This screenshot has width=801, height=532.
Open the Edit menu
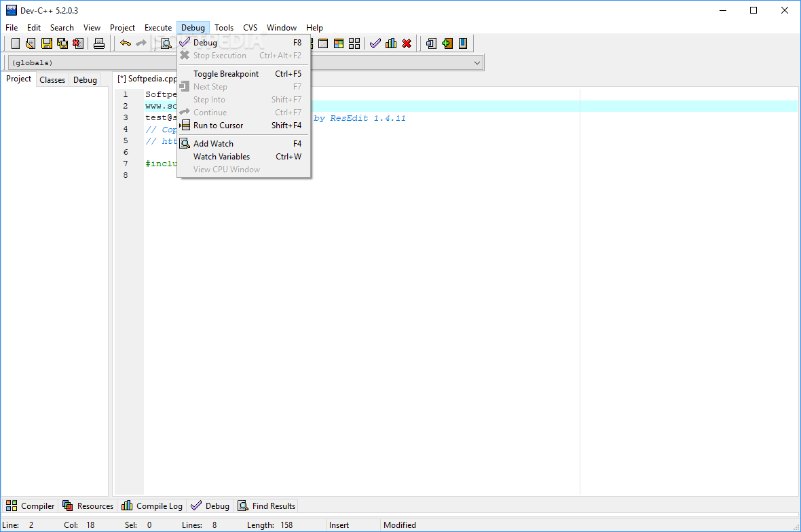(x=34, y=28)
